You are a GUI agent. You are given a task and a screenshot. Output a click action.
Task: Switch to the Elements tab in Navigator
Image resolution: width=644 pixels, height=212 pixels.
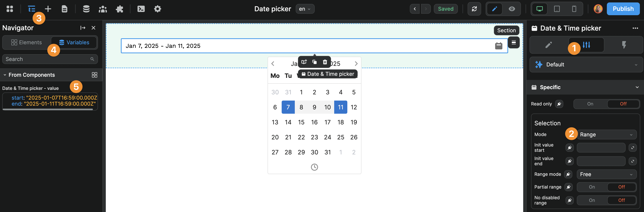(x=26, y=42)
